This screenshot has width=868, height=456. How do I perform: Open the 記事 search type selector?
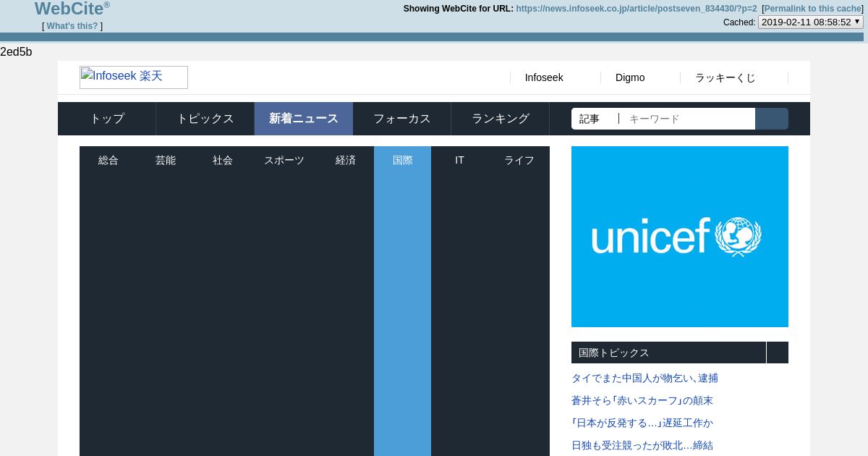tap(594, 119)
